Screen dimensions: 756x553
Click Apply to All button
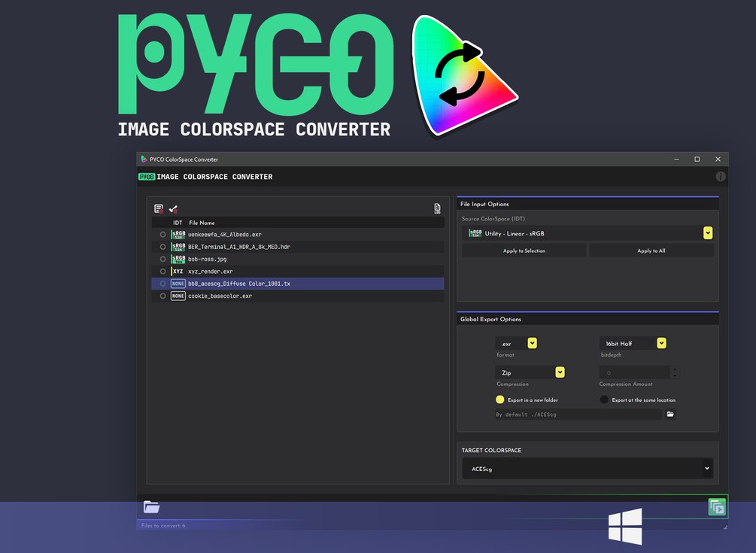coord(651,251)
